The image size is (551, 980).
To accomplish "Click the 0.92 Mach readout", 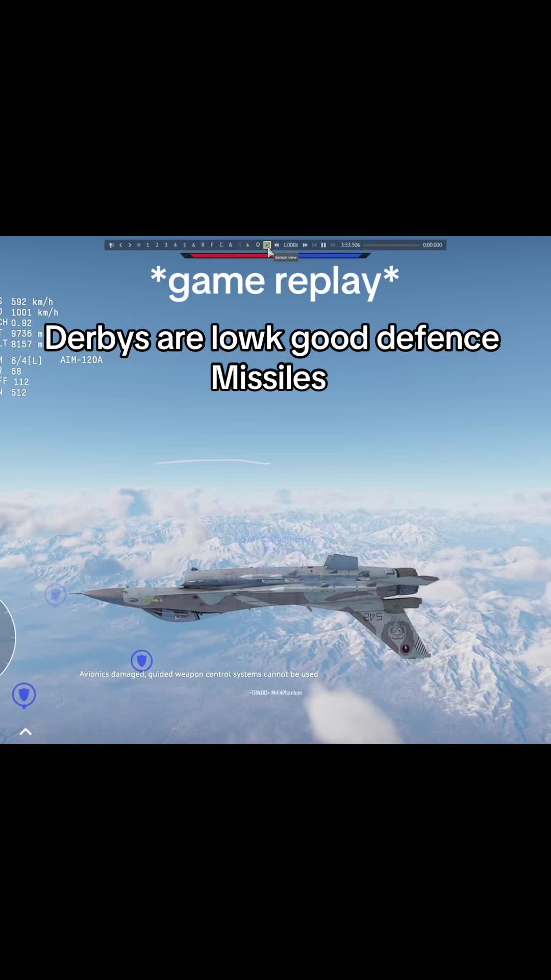I will 21,323.
